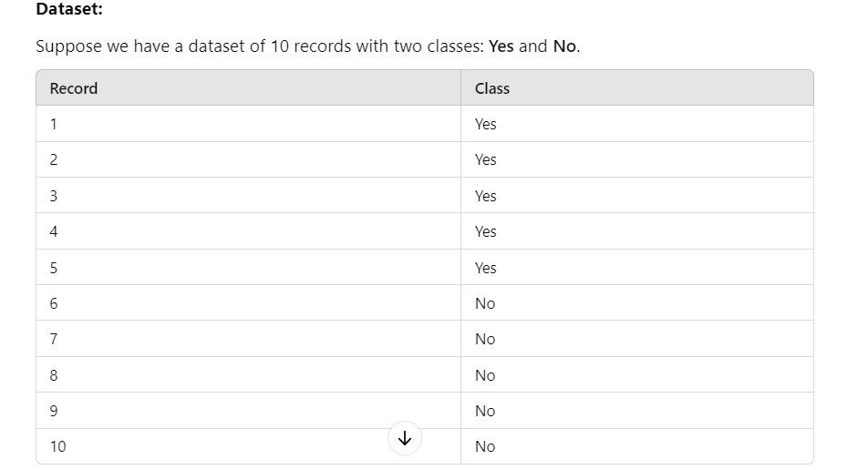868x470 pixels.
Task: Click the Yes class of record 1
Action: coord(485,124)
